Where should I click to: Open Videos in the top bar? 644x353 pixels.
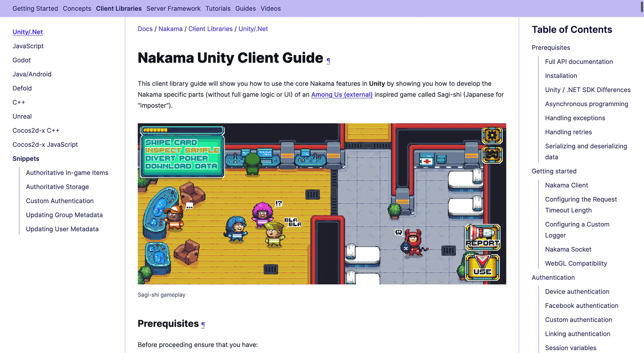pos(271,8)
